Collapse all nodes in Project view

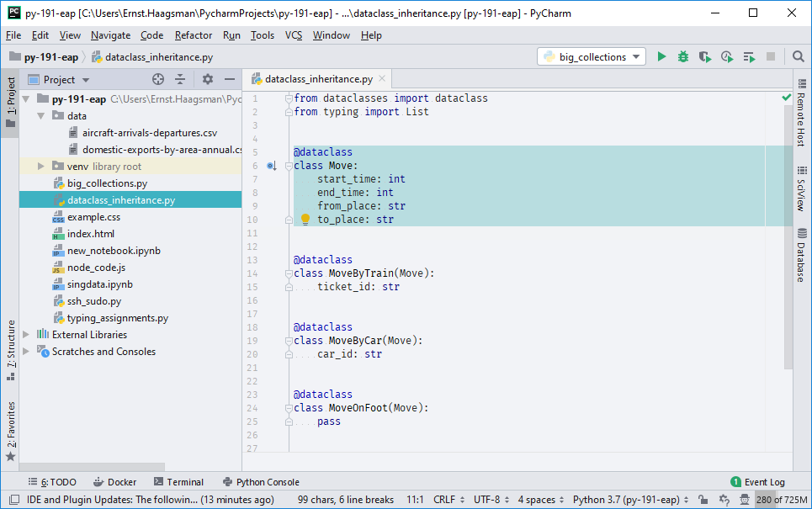click(181, 78)
